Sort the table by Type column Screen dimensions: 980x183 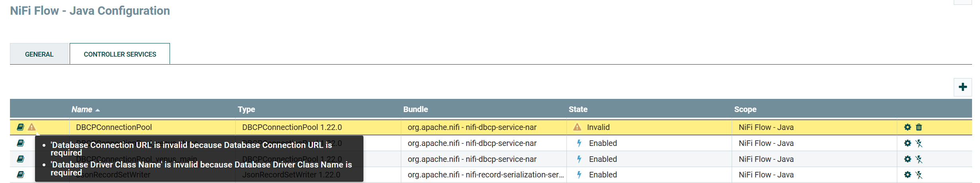click(x=246, y=109)
